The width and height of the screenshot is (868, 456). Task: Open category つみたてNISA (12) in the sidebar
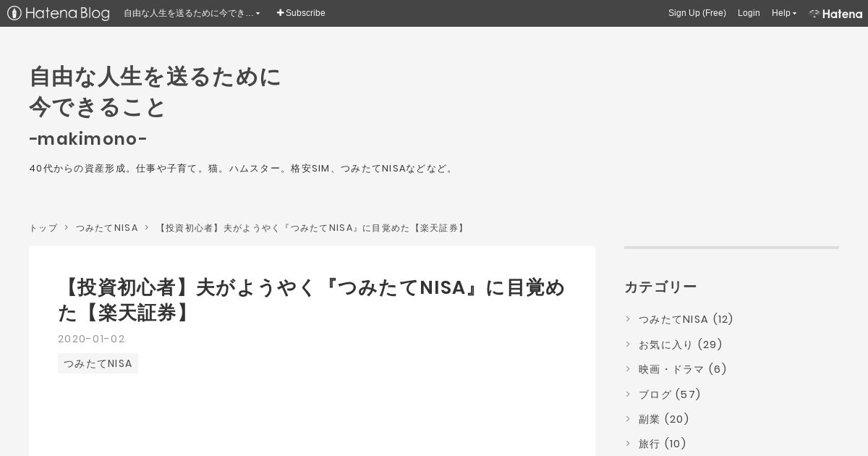tap(686, 319)
